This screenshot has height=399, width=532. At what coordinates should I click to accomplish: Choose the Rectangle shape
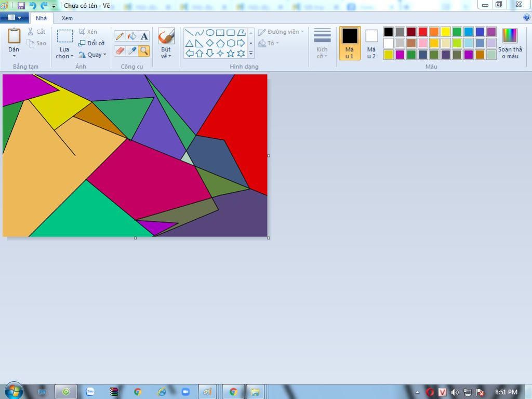(220, 33)
